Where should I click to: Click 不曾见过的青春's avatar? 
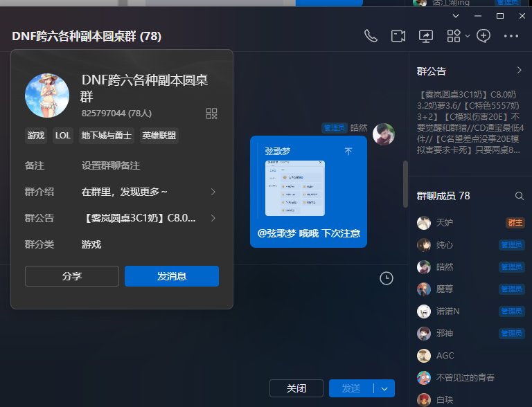pyautogui.click(x=424, y=377)
